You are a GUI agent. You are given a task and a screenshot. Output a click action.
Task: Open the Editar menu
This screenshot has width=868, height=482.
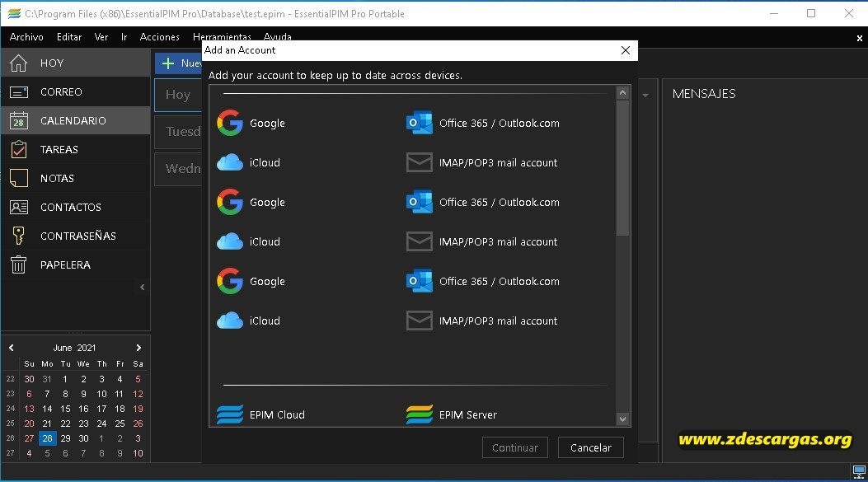(69, 37)
